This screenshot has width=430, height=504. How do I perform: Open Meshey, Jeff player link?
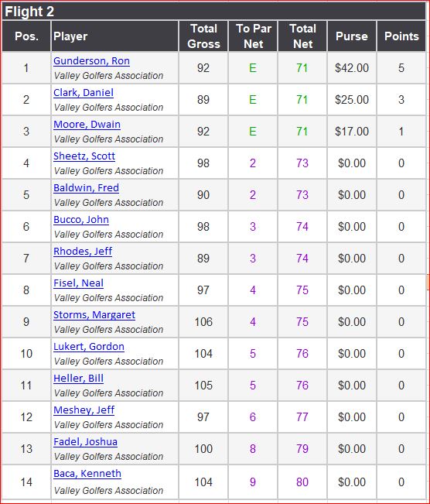pos(84,410)
